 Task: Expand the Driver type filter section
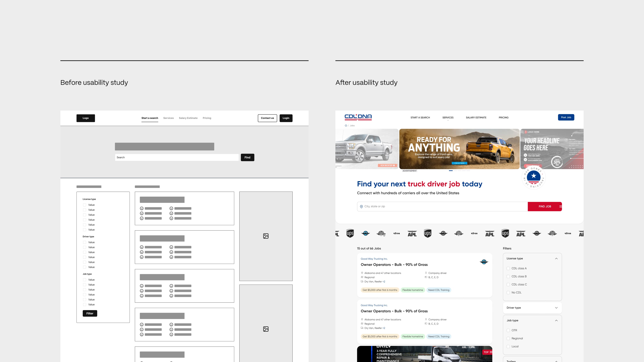556,308
